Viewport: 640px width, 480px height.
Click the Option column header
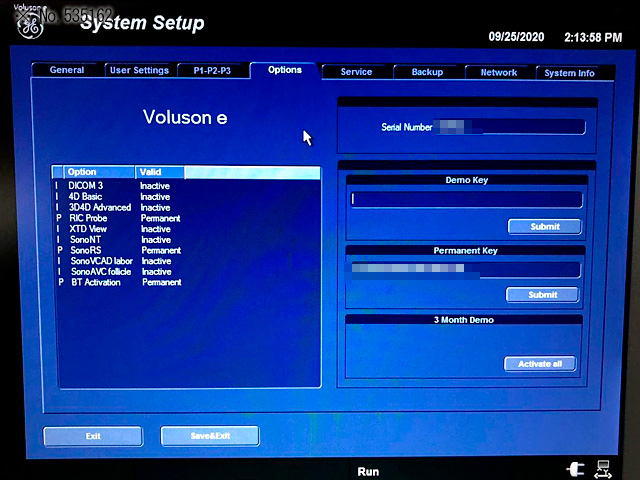(x=99, y=172)
